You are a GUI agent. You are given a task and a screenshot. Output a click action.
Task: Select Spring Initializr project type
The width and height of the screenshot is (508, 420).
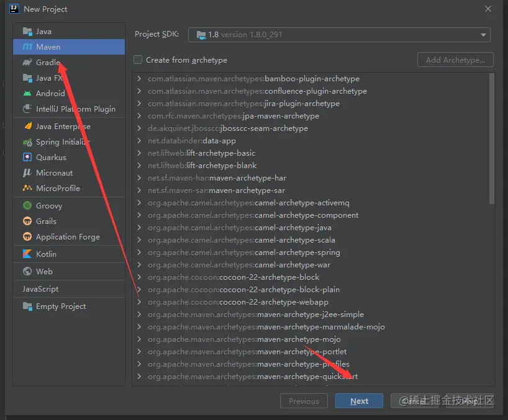point(69,142)
